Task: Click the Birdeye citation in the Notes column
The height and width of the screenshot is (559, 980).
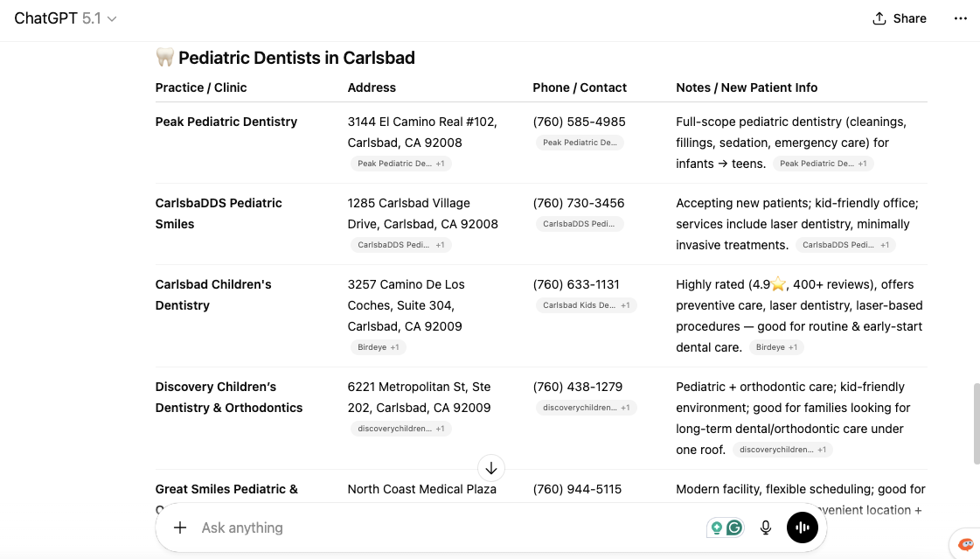Action: (x=775, y=347)
